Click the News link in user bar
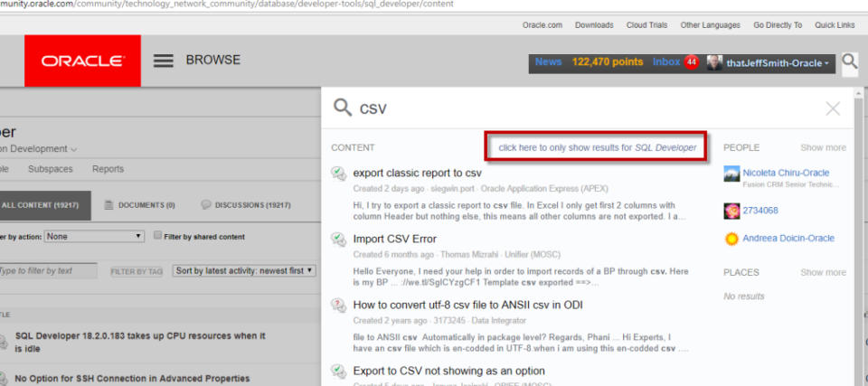The height and width of the screenshot is (386, 868). coord(549,62)
